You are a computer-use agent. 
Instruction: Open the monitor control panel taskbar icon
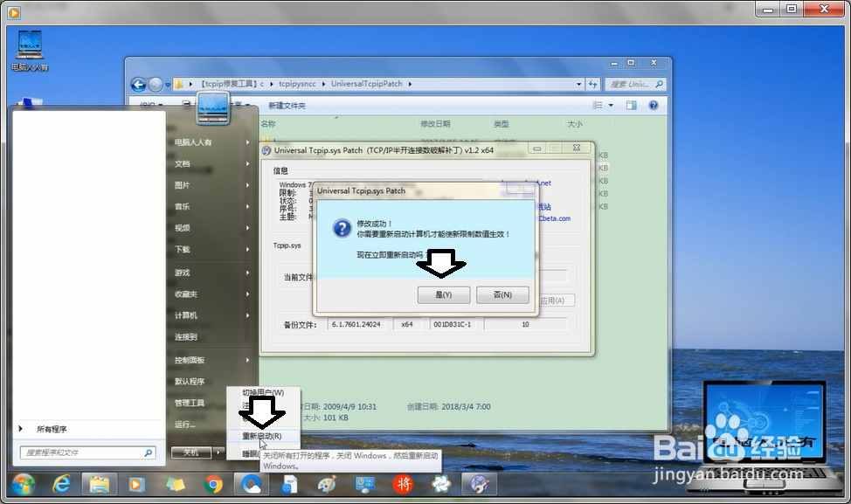point(364,484)
